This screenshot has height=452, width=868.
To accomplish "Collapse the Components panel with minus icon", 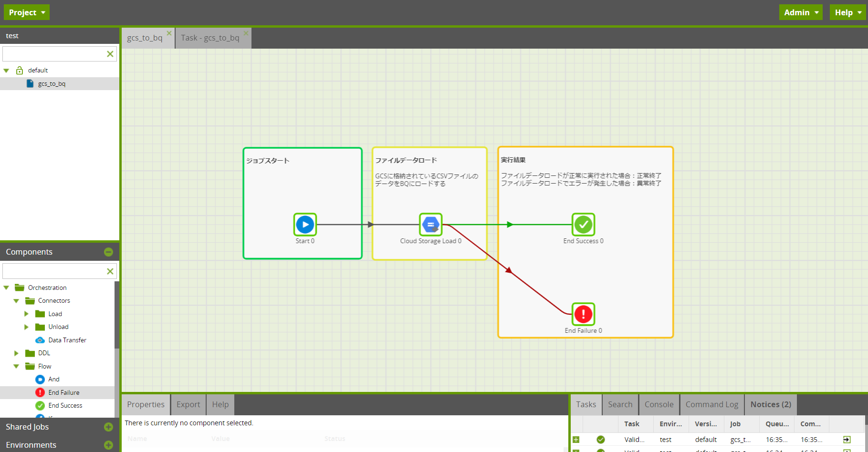I will click(108, 252).
